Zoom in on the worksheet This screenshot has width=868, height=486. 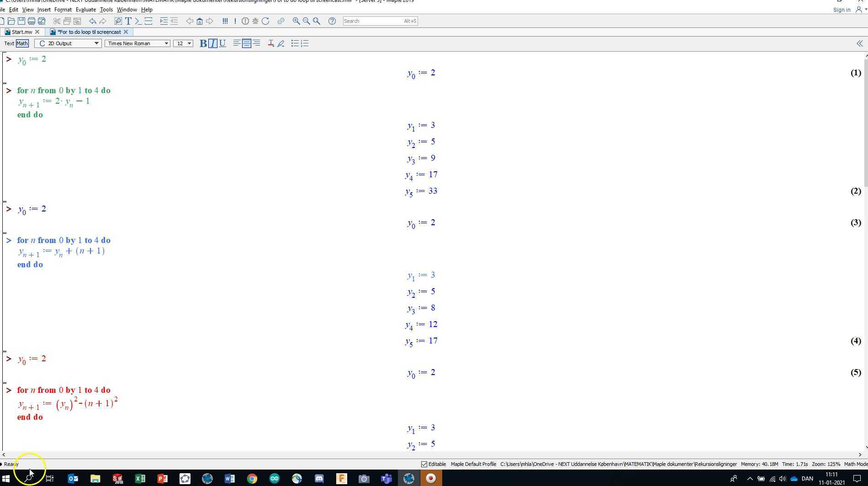click(x=296, y=21)
